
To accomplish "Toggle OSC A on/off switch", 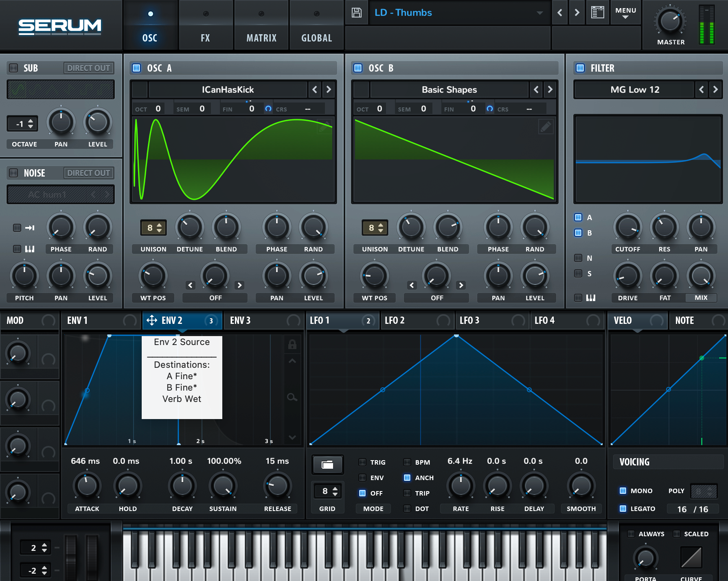I will pyautogui.click(x=137, y=68).
